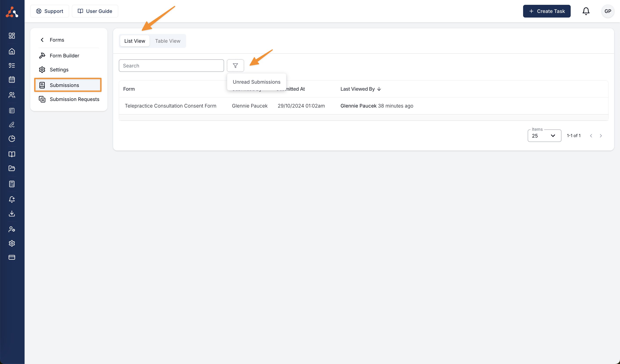Screen dimensions: 620x364
Task: Click the 1-1 of 1 pagination text
Action: (574, 136)
